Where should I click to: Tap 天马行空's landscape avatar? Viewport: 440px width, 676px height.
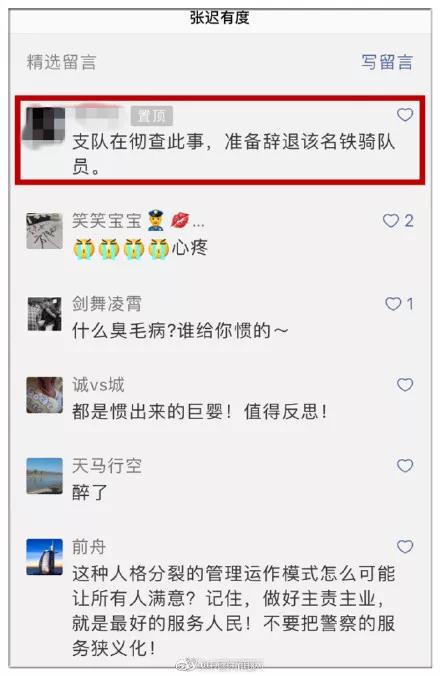[x=44, y=476]
